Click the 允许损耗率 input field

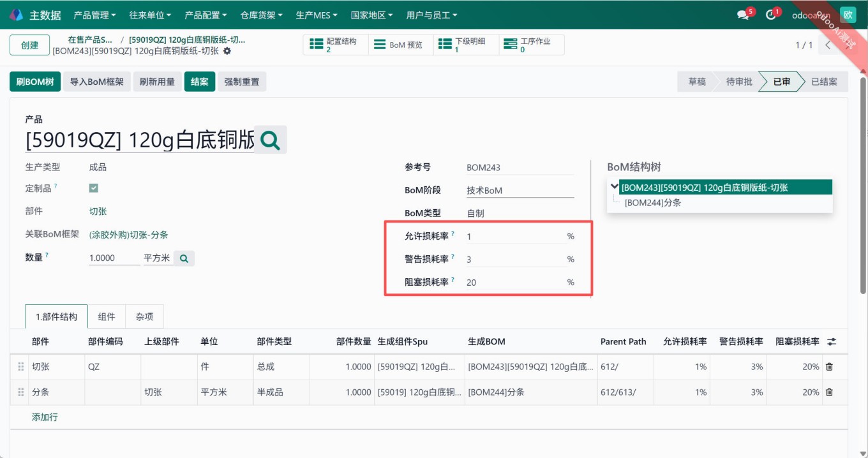pos(515,237)
